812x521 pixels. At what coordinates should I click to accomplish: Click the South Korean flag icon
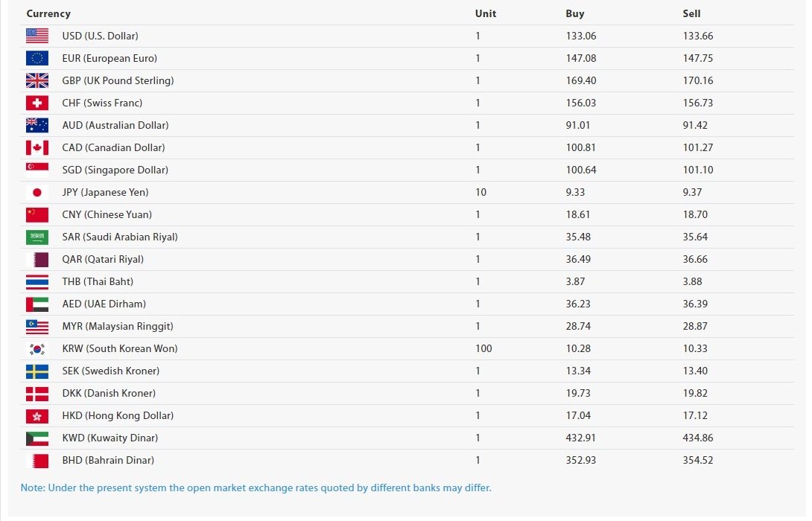coord(37,348)
